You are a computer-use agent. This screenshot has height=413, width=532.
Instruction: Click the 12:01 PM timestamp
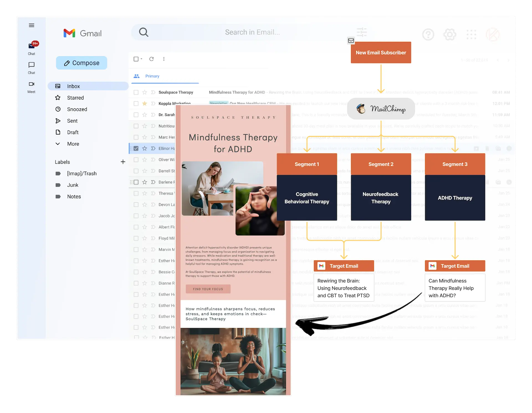(501, 103)
